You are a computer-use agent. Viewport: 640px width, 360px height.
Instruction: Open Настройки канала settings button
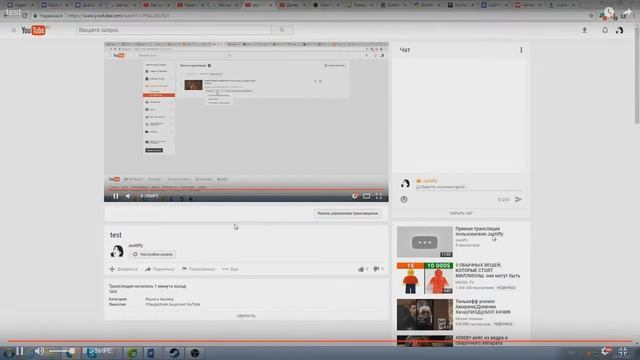[x=153, y=254]
